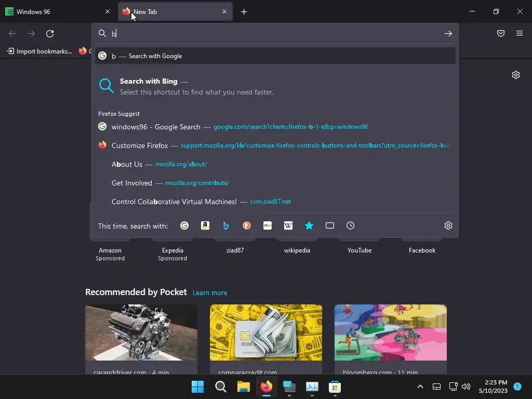The height and width of the screenshot is (399, 532).
Task: Open the monitor app icon in the taskbar
Action: (312, 387)
